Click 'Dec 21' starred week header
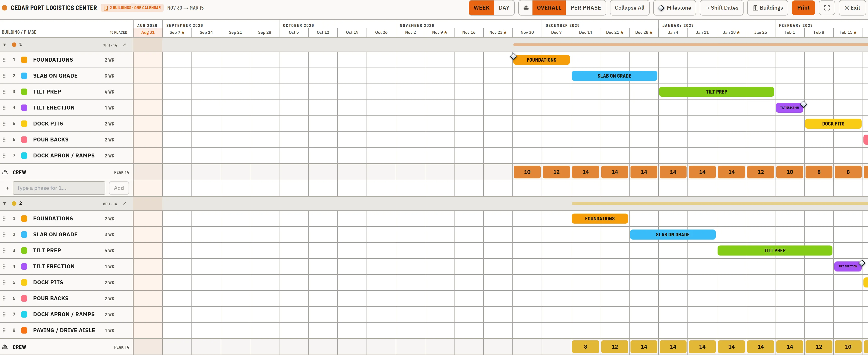The image size is (868, 355). pyautogui.click(x=615, y=32)
